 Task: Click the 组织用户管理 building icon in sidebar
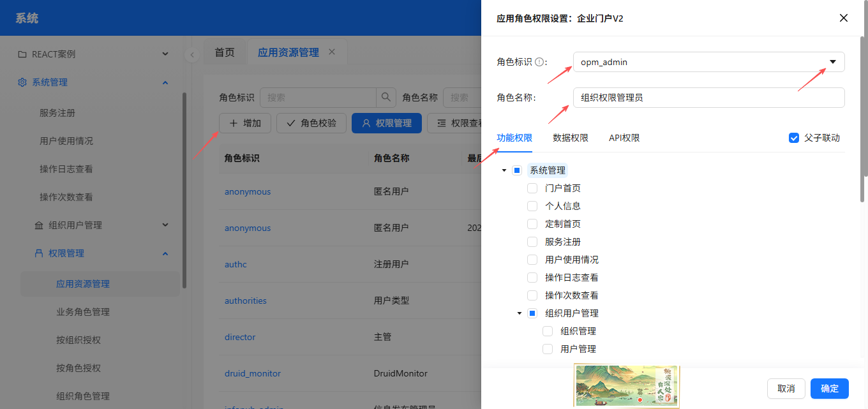pos(39,225)
